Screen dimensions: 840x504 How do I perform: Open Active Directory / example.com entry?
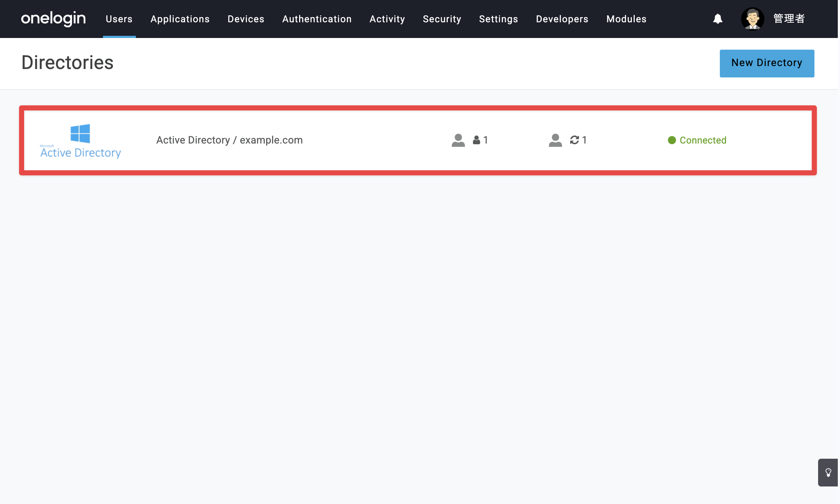[x=229, y=140]
